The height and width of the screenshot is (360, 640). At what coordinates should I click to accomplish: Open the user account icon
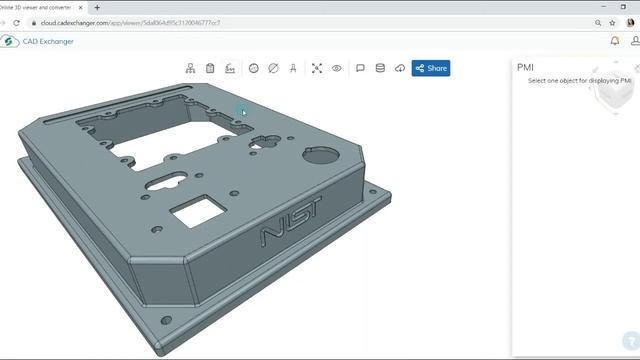click(635, 41)
